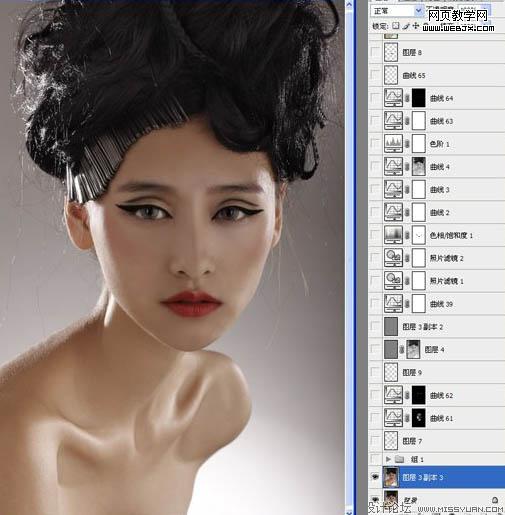Click the lock image pixels brush icon
This screenshot has height=515, width=505.
tap(406, 26)
